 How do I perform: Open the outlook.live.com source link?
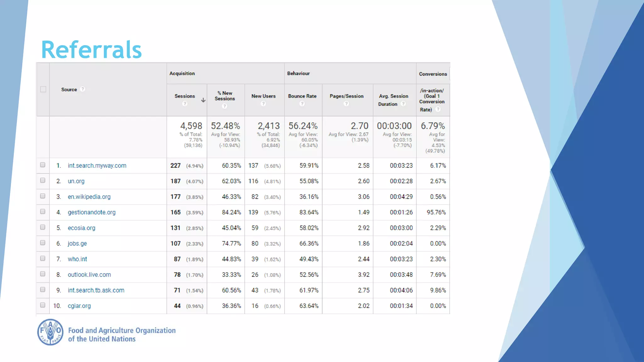(89, 275)
